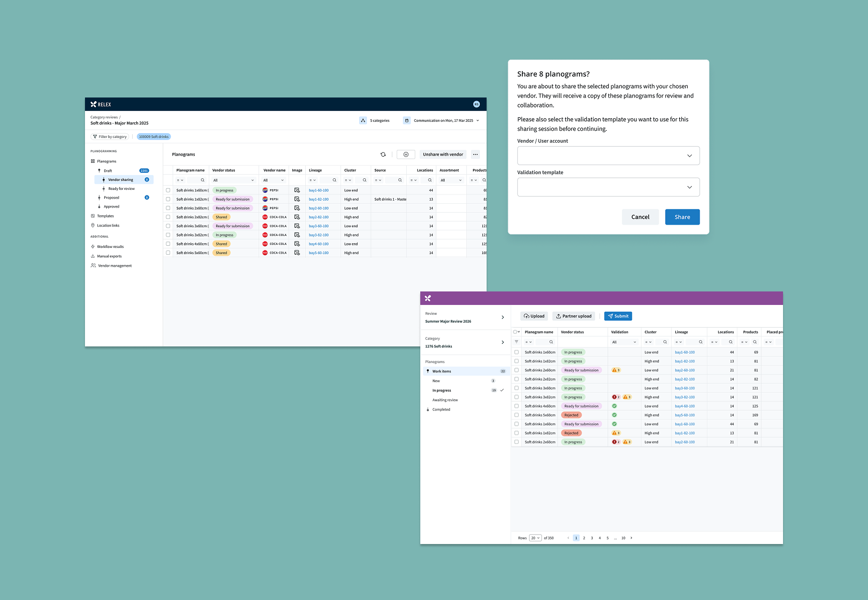Check Soft drinks 4x60cm row in purple window

pos(517,406)
